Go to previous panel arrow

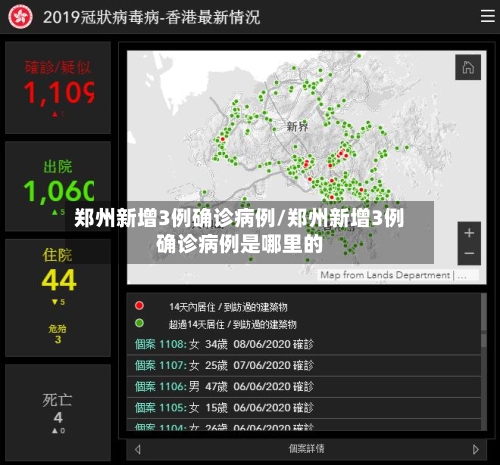tap(138, 449)
